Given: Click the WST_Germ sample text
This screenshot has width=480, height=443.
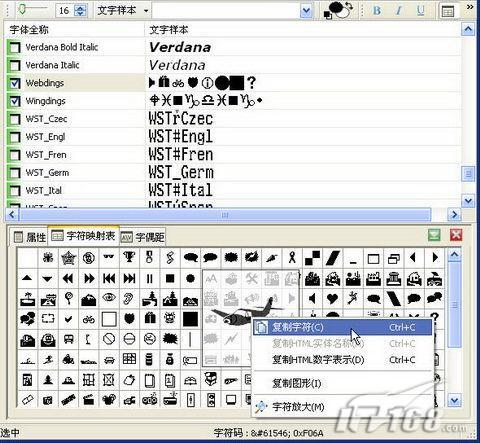Looking at the screenshot, I should [181, 173].
